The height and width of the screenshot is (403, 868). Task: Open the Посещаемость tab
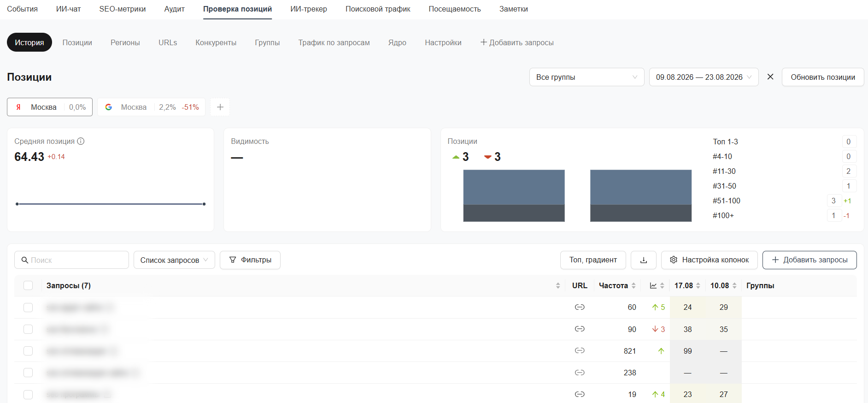point(455,9)
